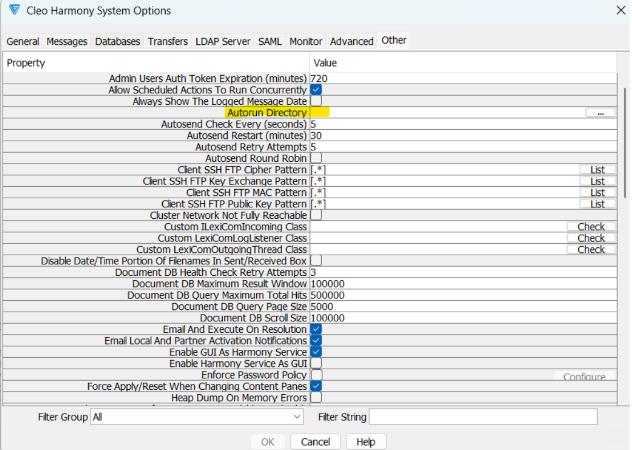The image size is (632, 450).
Task: Toggle Disable Date/Time Portion Of Filenames checkbox
Action: [316, 260]
